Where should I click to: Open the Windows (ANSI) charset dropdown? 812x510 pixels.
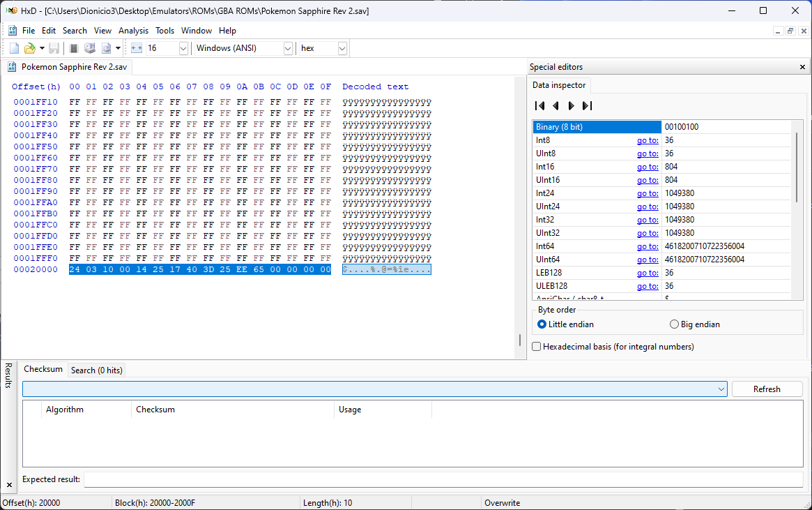[x=288, y=48]
